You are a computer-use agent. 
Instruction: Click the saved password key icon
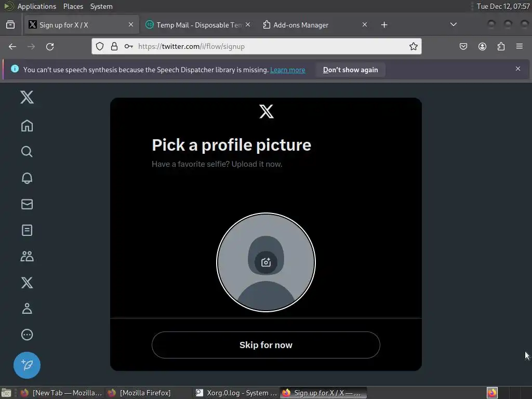click(129, 46)
